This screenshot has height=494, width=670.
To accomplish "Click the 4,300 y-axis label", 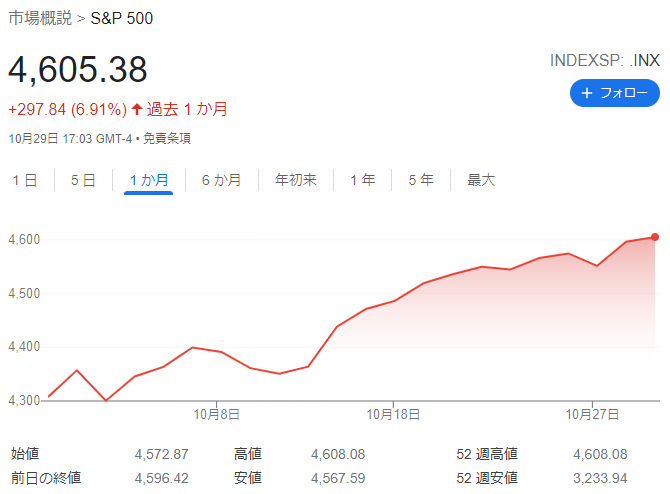I will pyautogui.click(x=24, y=400).
